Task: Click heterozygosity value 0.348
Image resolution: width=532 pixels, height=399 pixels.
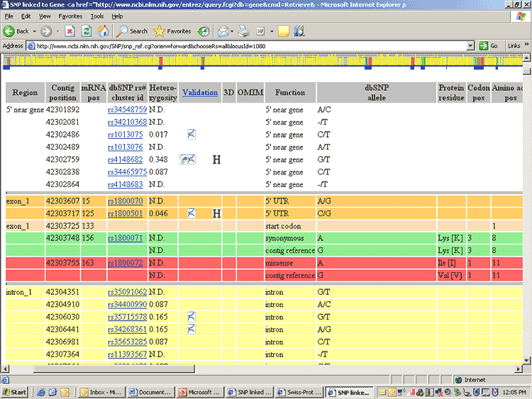Action: 158,159
